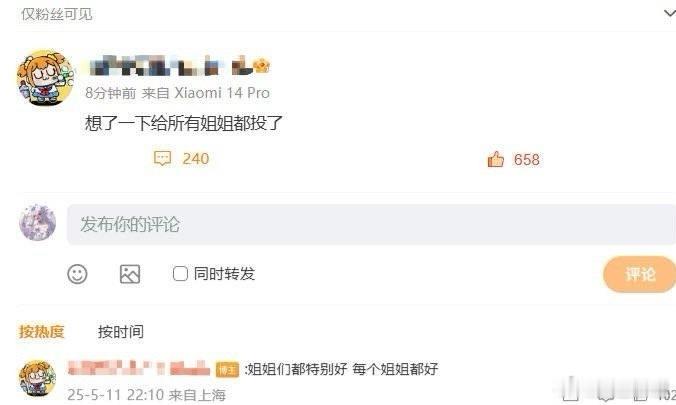The width and height of the screenshot is (676, 405).
Task: Open the emoji picker smiley icon
Action: coord(78,274)
